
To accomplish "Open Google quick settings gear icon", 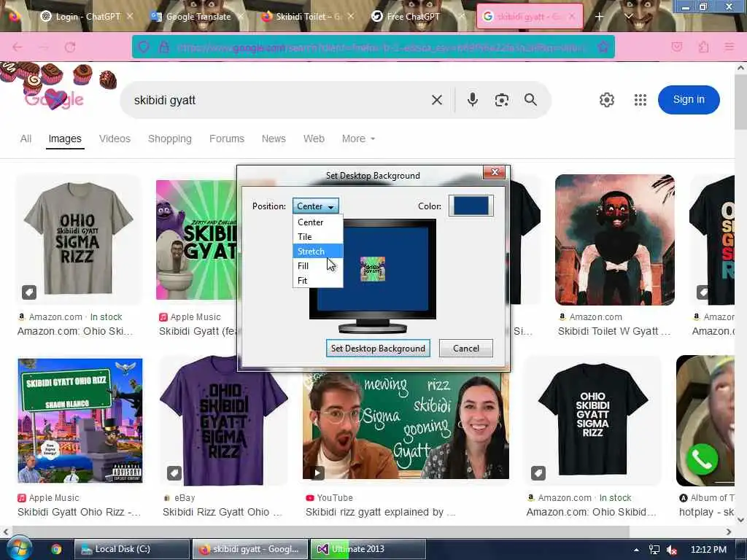I will pyautogui.click(x=606, y=100).
